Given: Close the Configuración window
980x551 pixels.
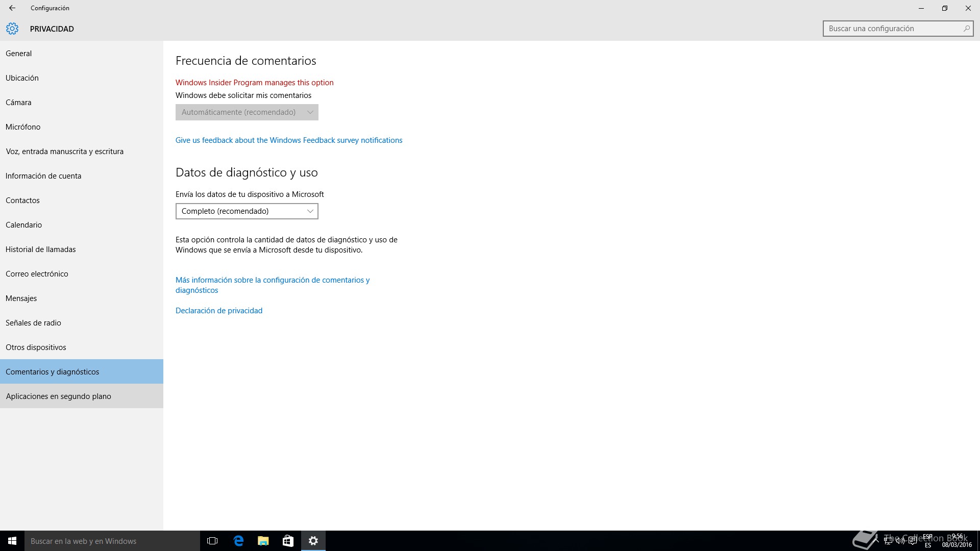Looking at the screenshot, I should tap(968, 8).
